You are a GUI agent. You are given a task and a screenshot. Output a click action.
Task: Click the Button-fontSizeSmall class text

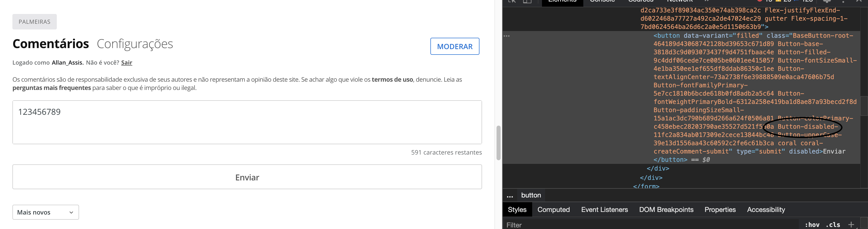point(817,61)
